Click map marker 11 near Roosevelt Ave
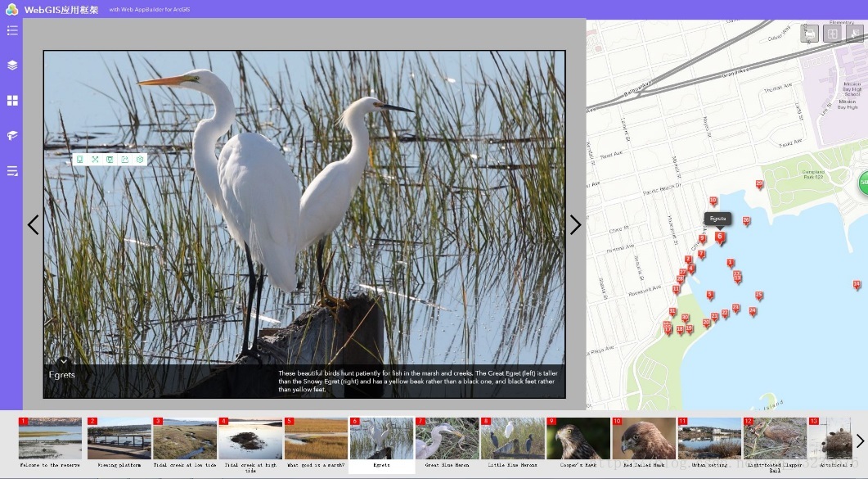Screen dimensions: 868x479 pyautogui.click(x=676, y=290)
